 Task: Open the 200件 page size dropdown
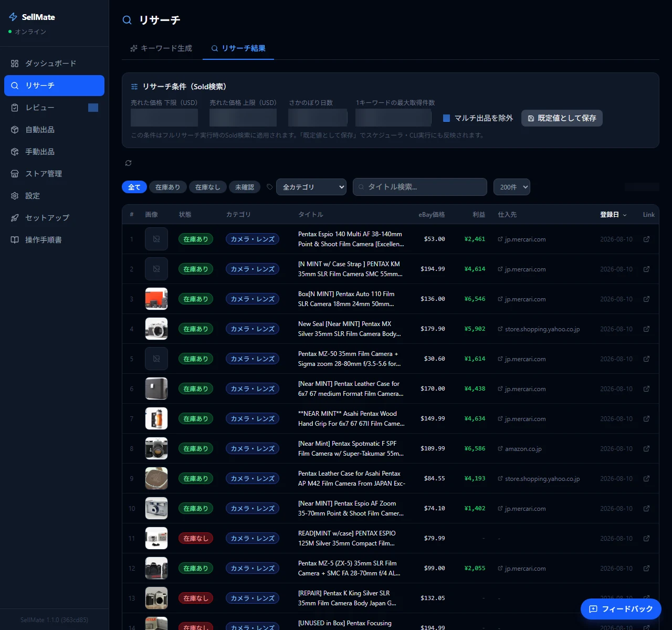click(x=512, y=187)
